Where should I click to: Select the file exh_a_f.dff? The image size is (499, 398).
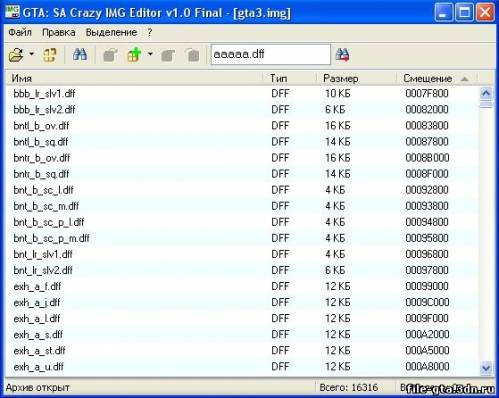point(37,287)
